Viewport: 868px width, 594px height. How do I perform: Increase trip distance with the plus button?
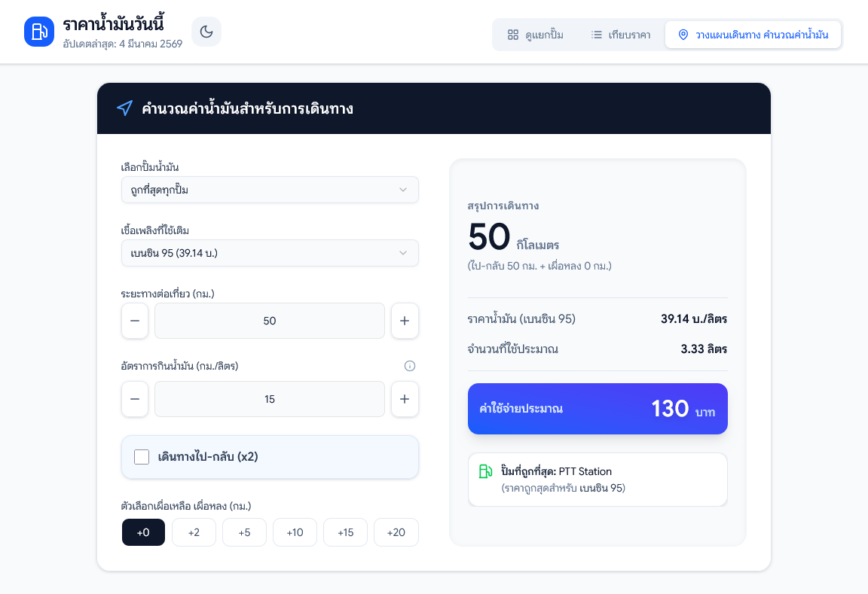405,321
